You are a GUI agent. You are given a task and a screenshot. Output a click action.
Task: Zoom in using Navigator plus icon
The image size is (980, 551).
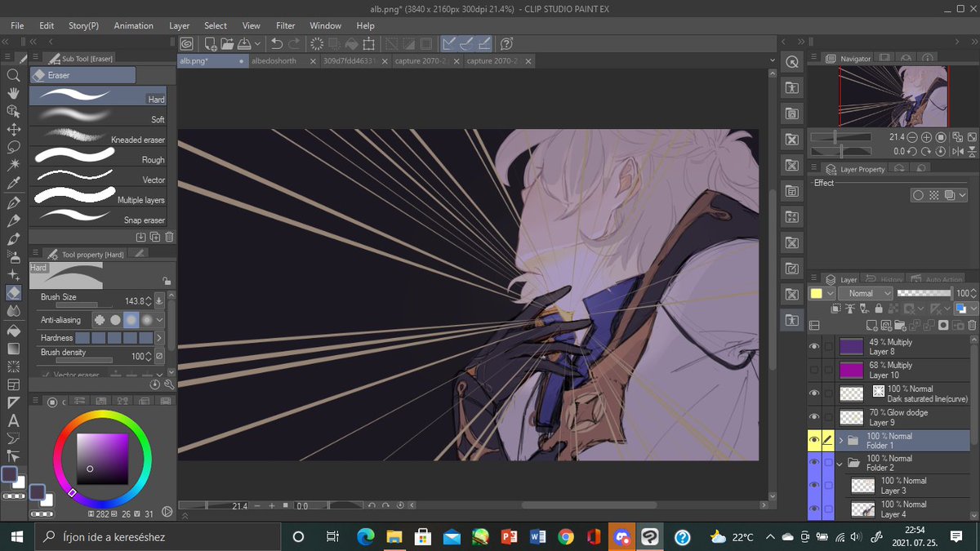click(925, 137)
